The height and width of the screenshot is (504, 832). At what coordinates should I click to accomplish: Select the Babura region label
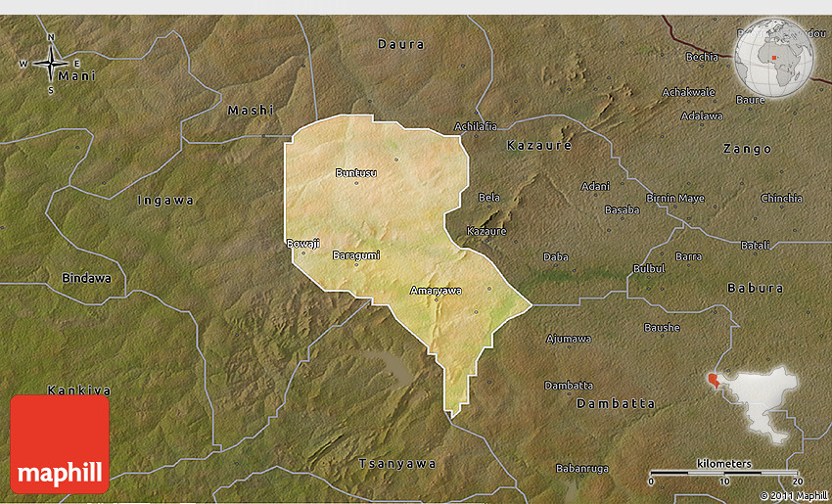pos(755,289)
